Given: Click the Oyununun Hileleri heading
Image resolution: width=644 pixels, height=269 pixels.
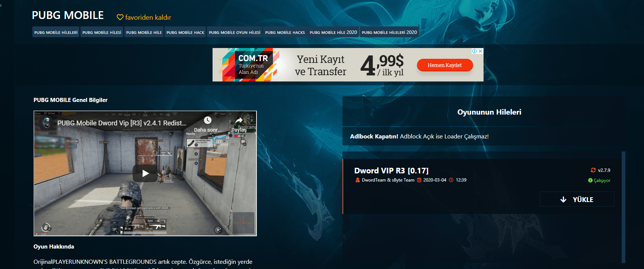Looking at the screenshot, I should [x=489, y=112].
